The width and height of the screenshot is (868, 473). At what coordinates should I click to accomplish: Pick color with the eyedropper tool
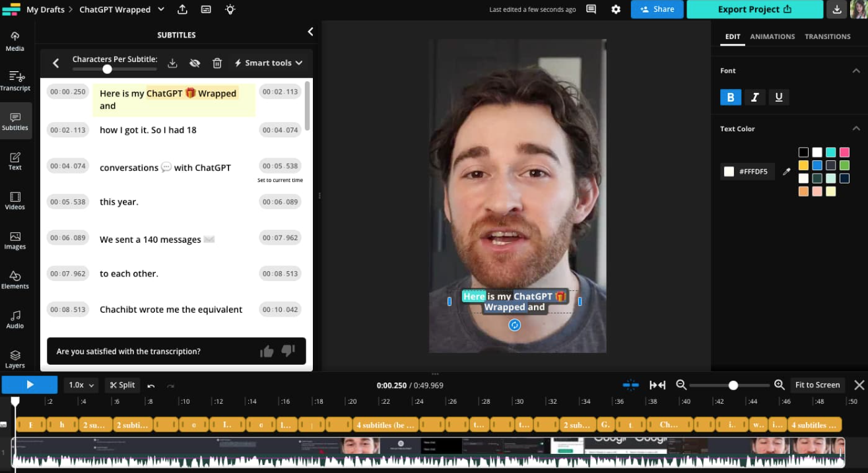tap(786, 172)
